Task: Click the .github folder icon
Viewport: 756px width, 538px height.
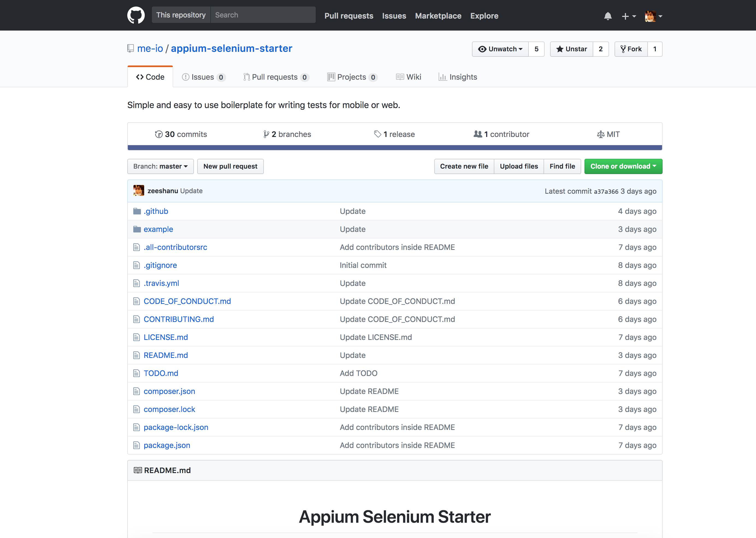Action: coord(137,211)
